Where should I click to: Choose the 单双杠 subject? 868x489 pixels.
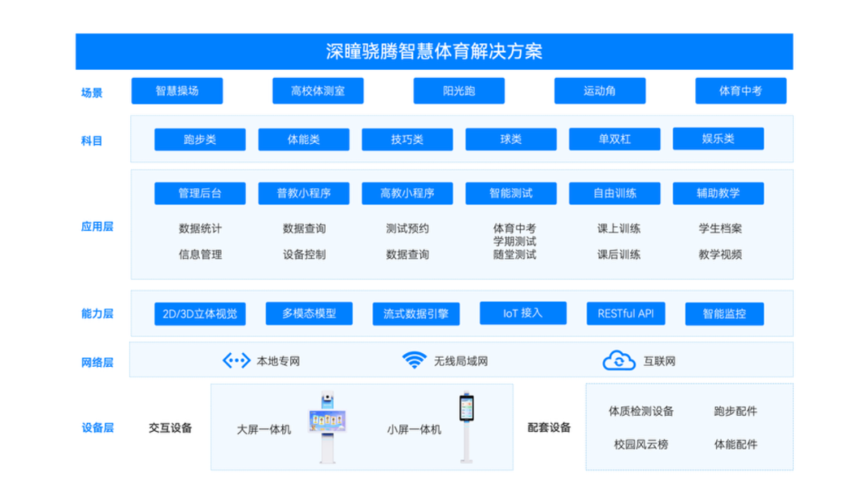point(615,139)
